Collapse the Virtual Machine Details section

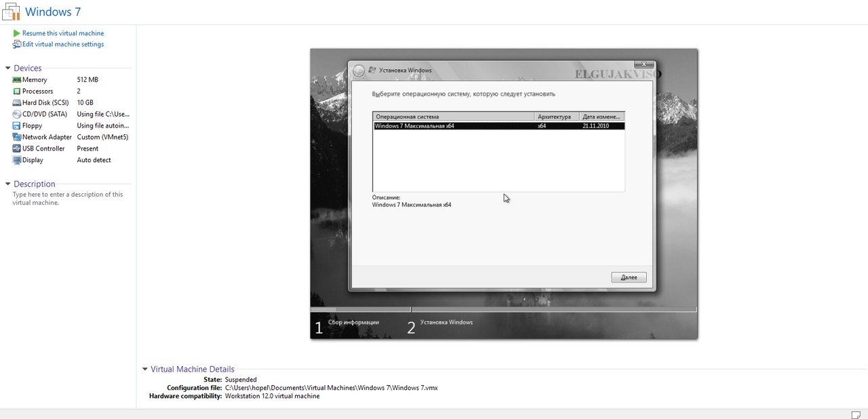145,370
